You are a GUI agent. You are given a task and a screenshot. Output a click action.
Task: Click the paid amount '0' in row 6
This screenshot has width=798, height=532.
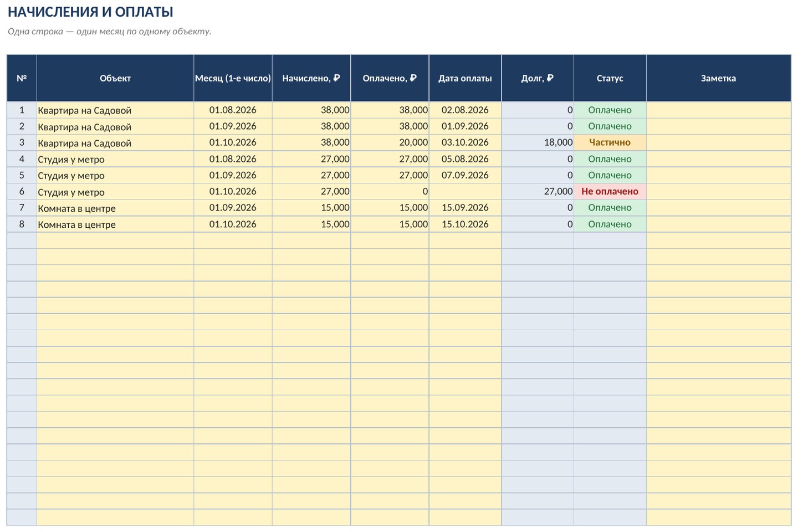(x=390, y=192)
